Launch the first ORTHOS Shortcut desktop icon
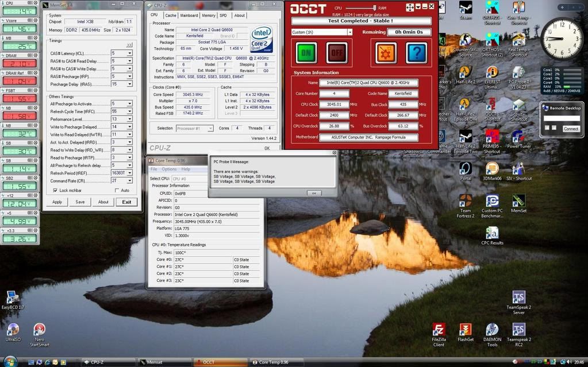This screenshot has width=588, height=367. 492,13
